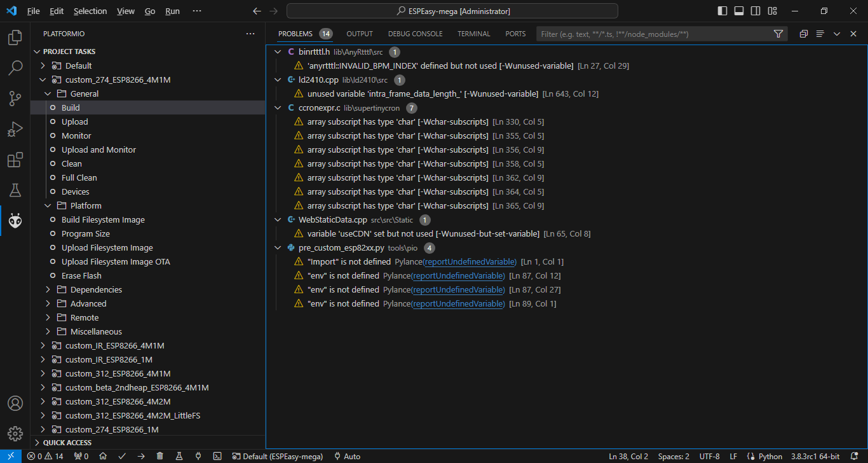
Task: Open PlatformIO new terminal icon
Action: pos(217,456)
